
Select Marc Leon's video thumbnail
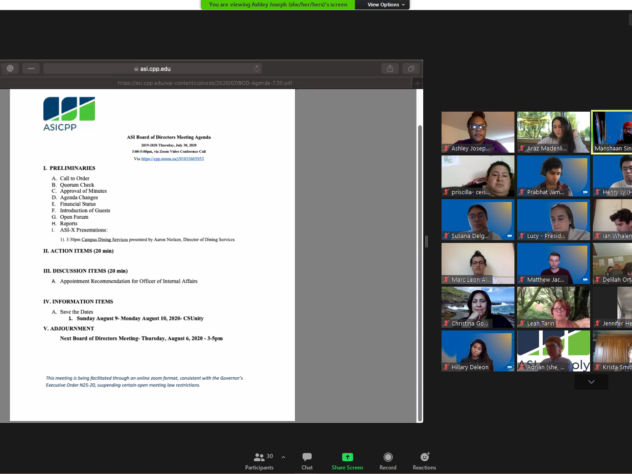pos(478,264)
